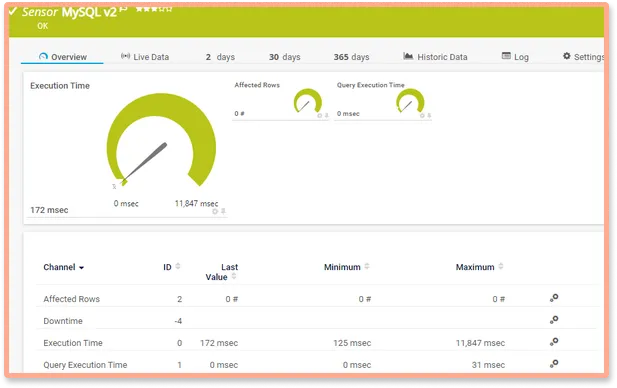The image size is (617, 388).
Task: Sort table by Maximum column
Action: [479, 267]
